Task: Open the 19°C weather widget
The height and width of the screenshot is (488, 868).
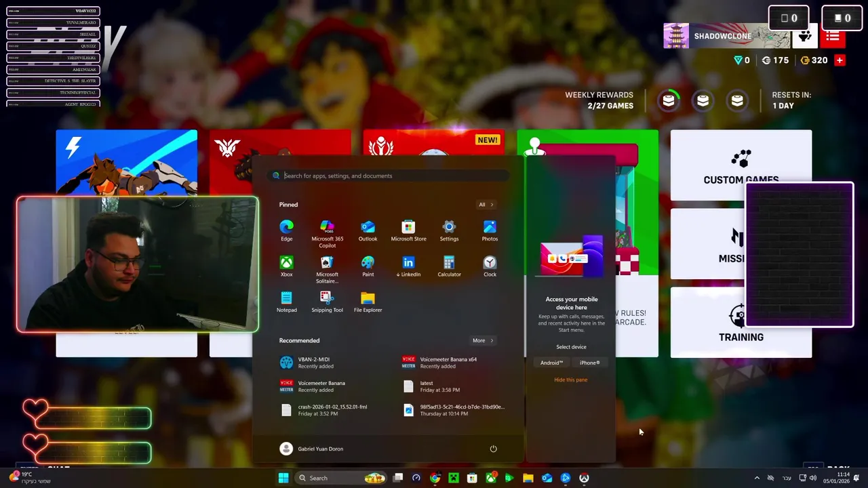Action: click(x=28, y=478)
